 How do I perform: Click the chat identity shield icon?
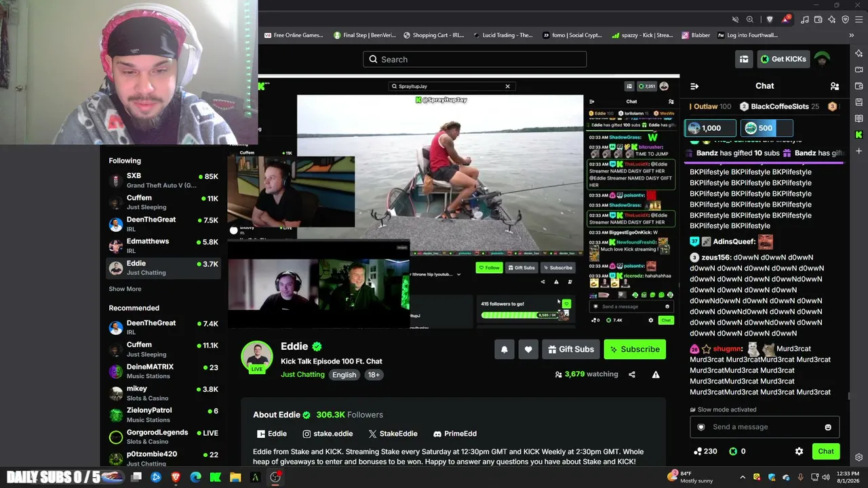[x=701, y=427]
